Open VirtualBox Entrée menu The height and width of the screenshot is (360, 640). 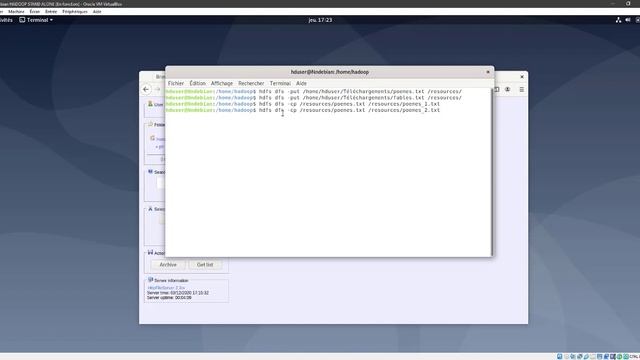coord(51,11)
